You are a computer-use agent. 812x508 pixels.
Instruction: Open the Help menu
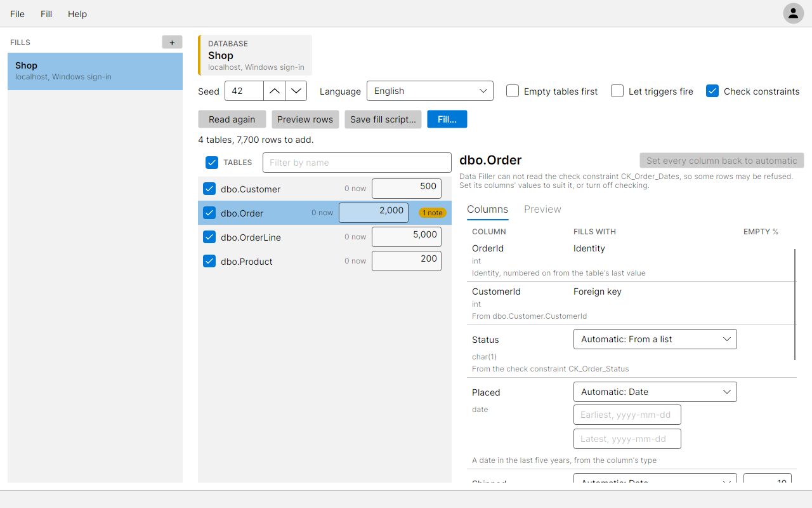[x=77, y=14]
